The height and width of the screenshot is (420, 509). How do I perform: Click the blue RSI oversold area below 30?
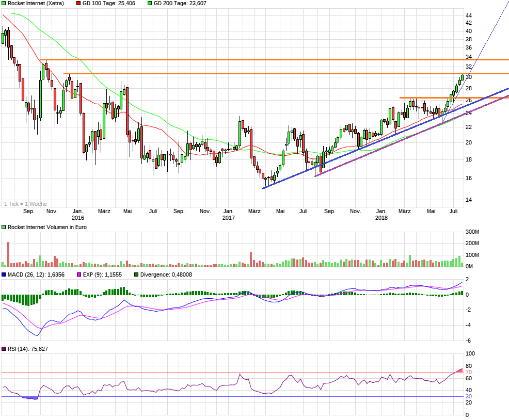click(30, 398)
